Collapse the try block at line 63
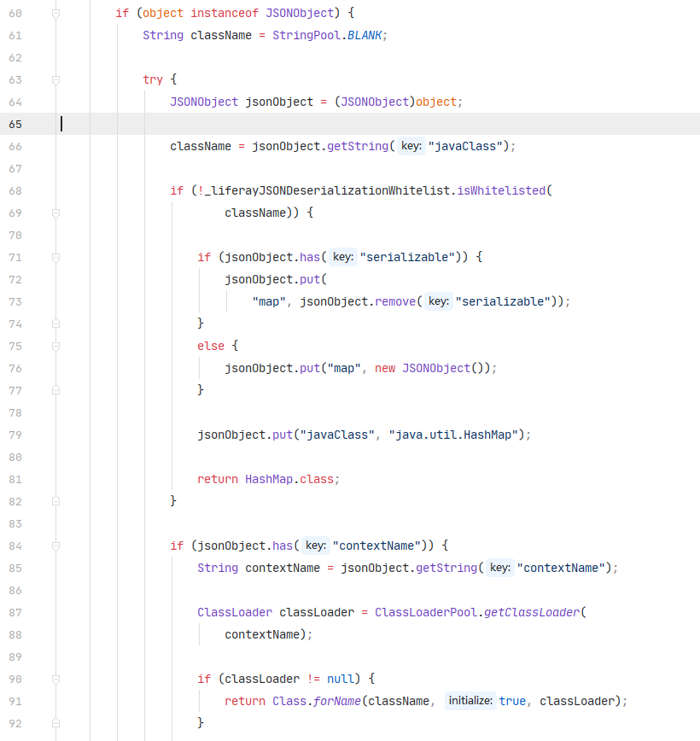The image size is (700, 741). point(55,80)
